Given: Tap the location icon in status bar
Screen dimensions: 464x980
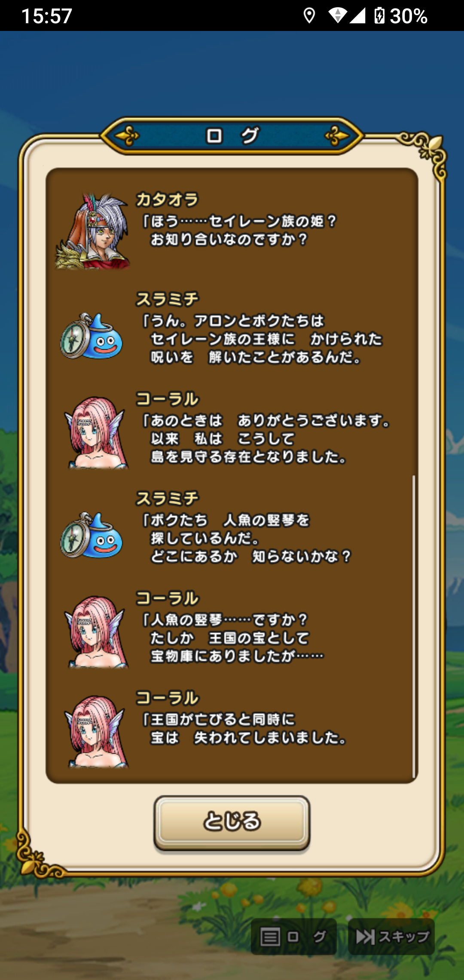Looking at the screenshot, I should pyautogui.click(x=309, y=16).
